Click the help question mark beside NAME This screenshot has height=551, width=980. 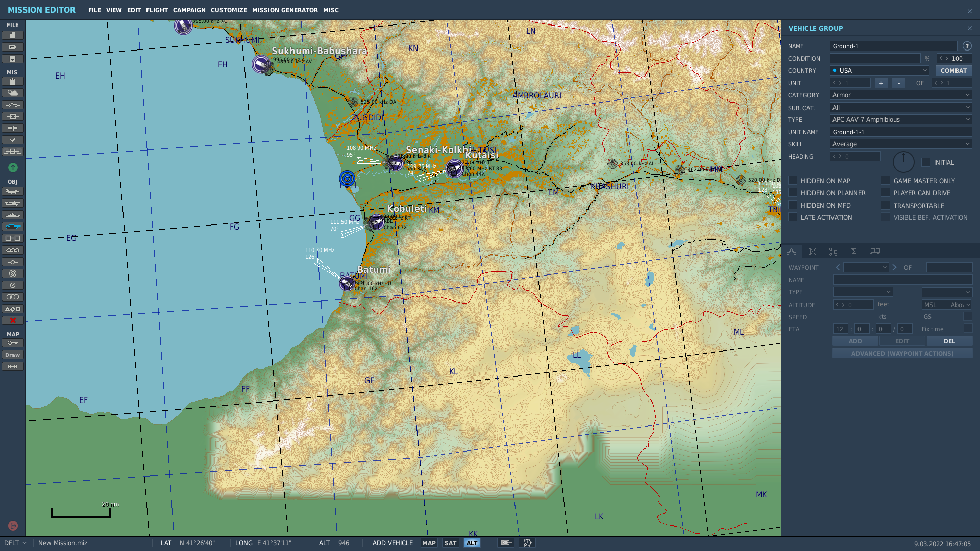[967, 46]
